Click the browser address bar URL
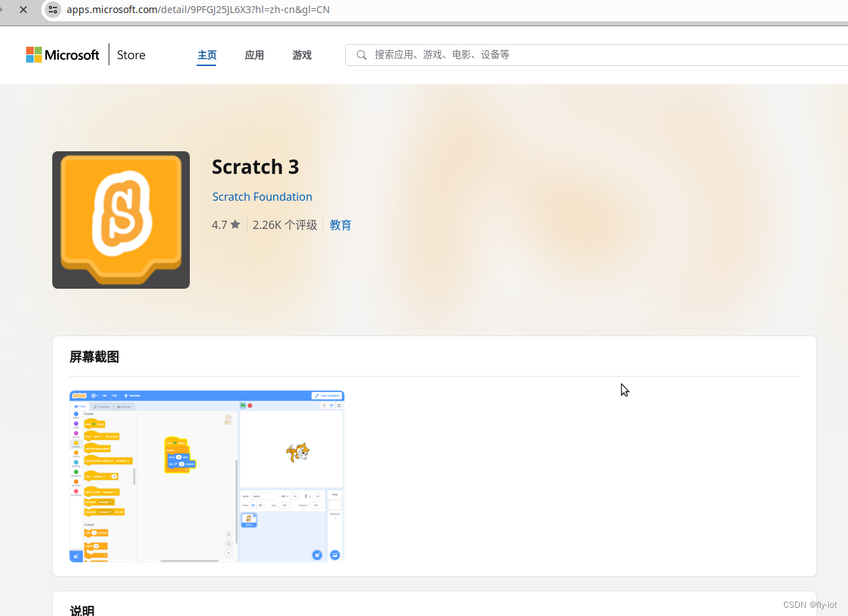848x616 pixels. (198, 10)
